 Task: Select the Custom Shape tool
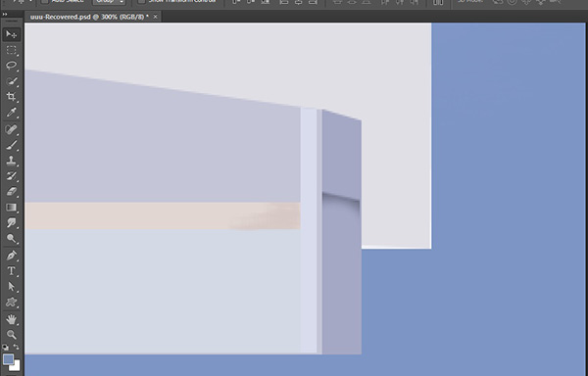pyautogui.click(x=11, y=303)
